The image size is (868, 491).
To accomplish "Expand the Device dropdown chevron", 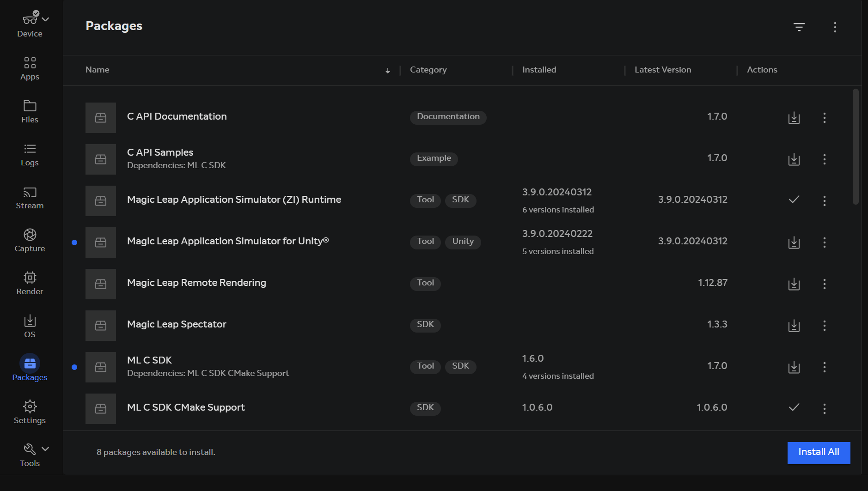I will tap(45, 19).
